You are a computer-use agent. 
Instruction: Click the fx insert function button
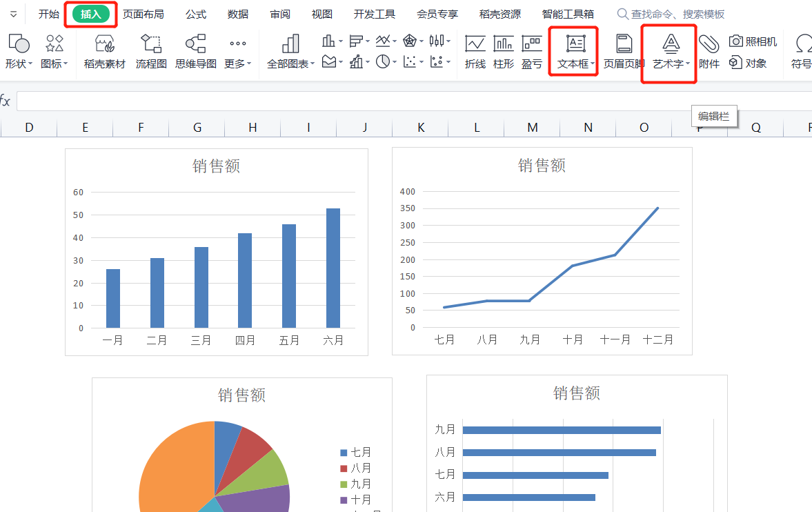coord(5,101)
